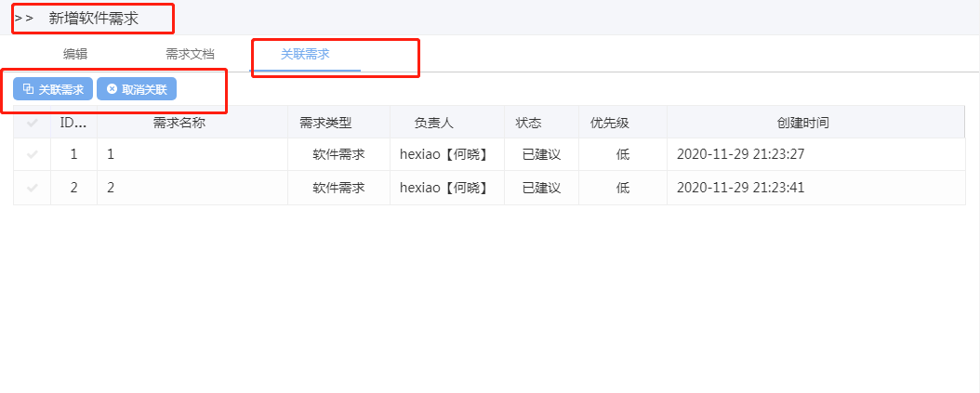
Task: Click the ID column header
Action: (73, 123)
